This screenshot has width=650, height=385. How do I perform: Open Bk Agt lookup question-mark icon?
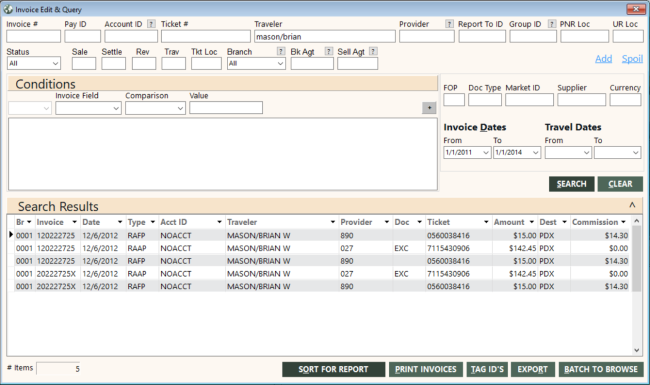328,51
